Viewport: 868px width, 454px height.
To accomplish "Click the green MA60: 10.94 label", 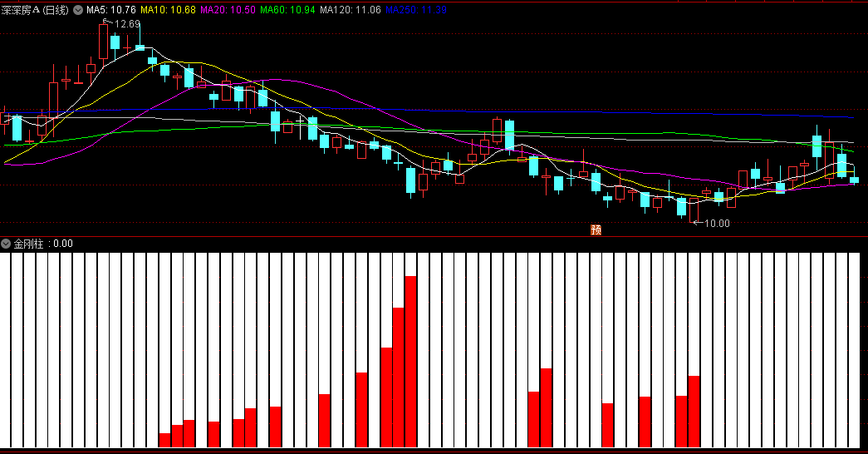I will click(x=288, y=10).
